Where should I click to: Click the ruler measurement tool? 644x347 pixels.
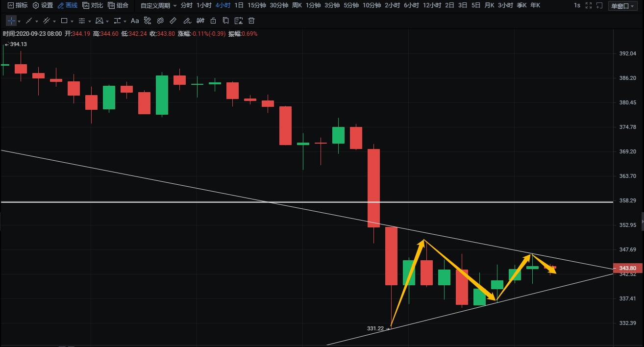click(173, 21)
